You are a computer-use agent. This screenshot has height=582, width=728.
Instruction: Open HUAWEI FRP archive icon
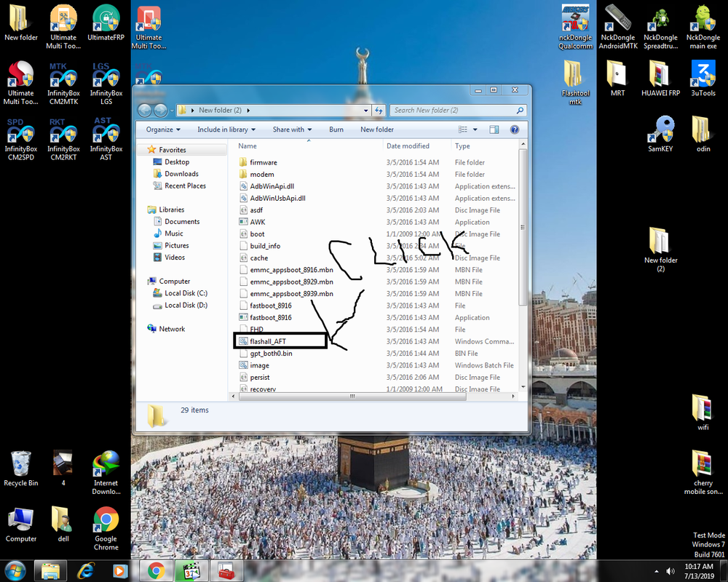click(661, 78)
